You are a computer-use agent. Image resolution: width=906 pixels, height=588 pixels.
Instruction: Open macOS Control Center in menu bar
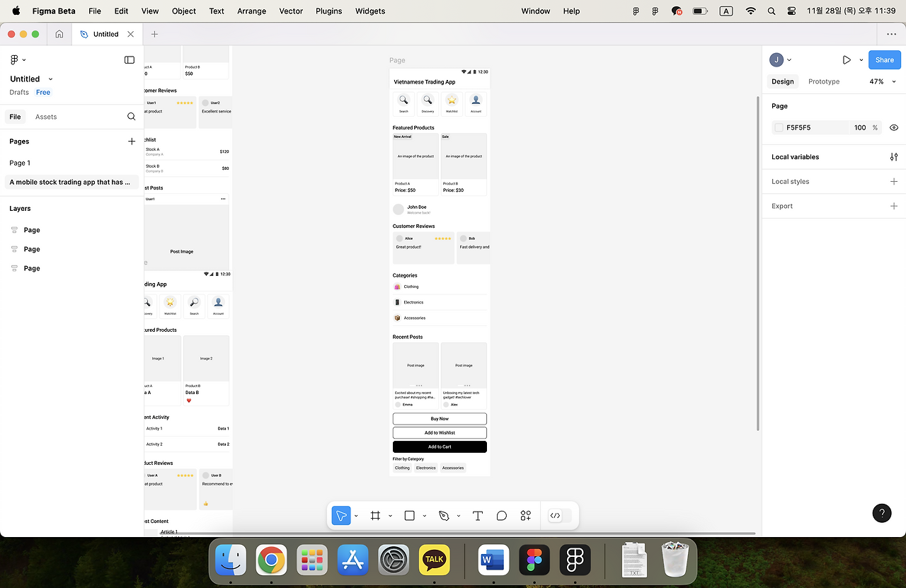pos(791,11)
